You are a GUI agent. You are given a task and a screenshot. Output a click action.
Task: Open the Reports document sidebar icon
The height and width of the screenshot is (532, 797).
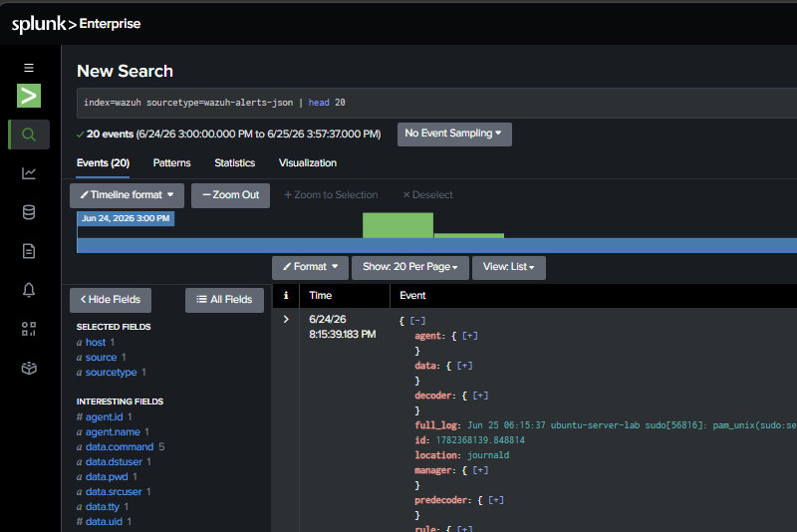(x=29, y=251)
